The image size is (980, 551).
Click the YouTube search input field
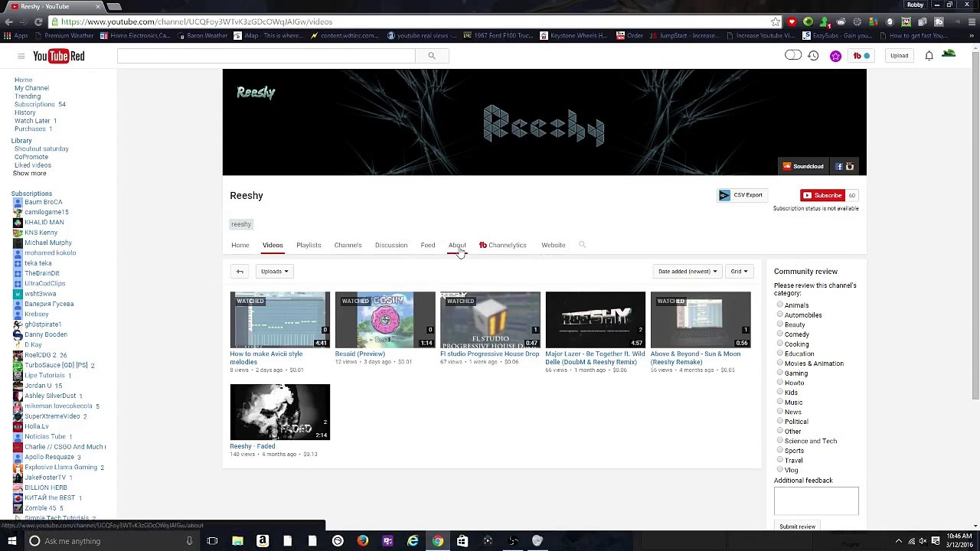266,56
